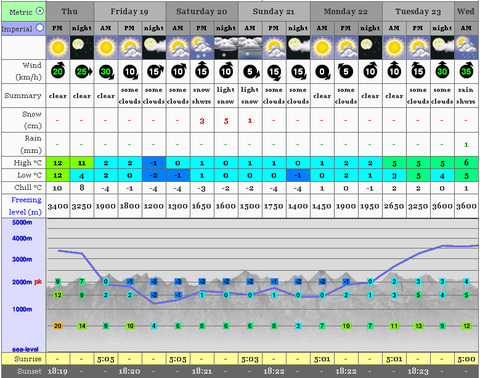
Task: Click the clear moon icon for Thursday night
Action: pos(82,48)
